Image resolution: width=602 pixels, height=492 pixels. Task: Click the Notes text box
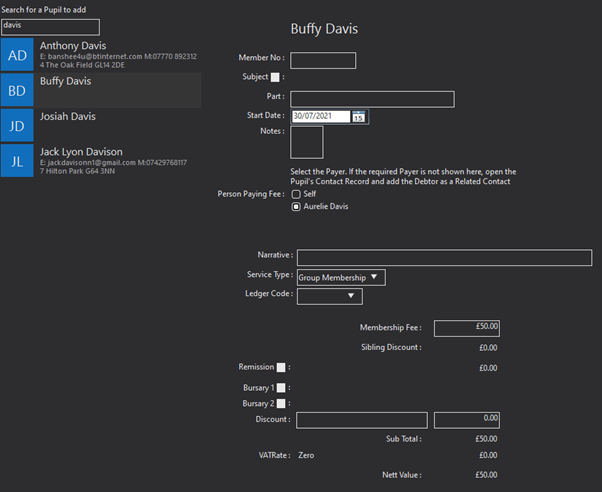[307, 142]
